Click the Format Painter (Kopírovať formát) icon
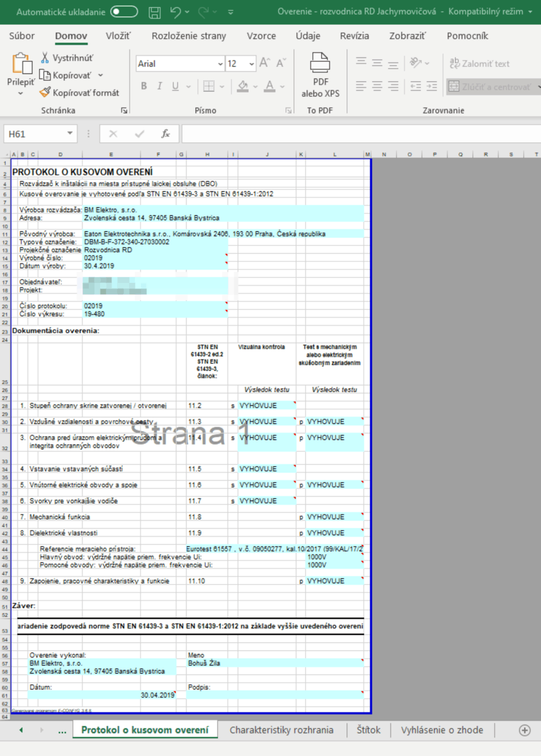Image resolution: width=541 pixels, height=756 pixels. pos(45,93)
